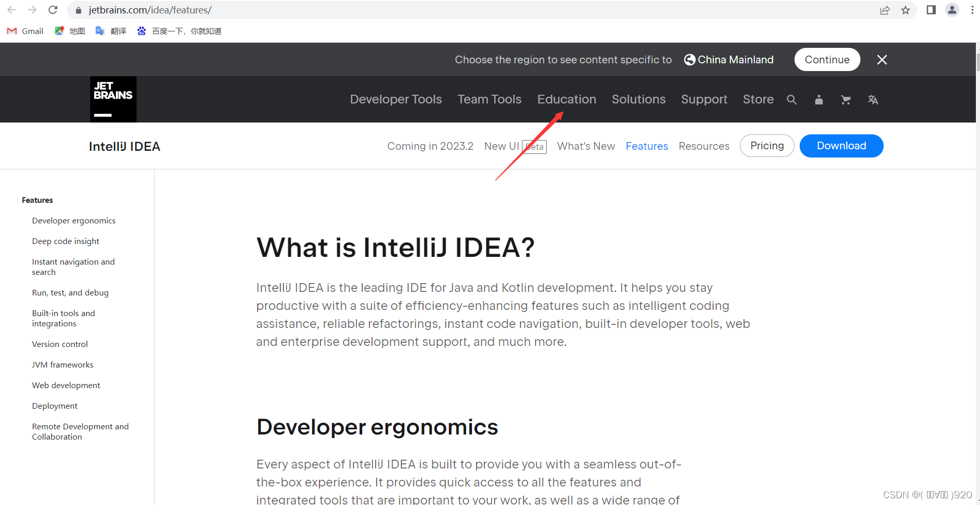
Task: Open New UI Beta tab
Action: tap(515, 146)
